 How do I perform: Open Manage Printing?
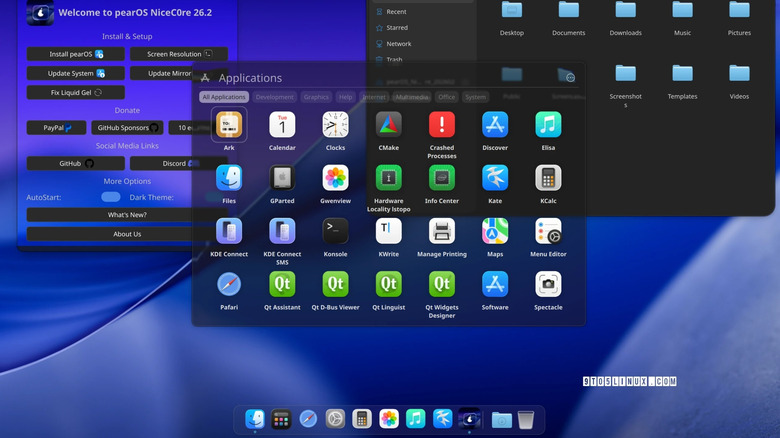442,231
